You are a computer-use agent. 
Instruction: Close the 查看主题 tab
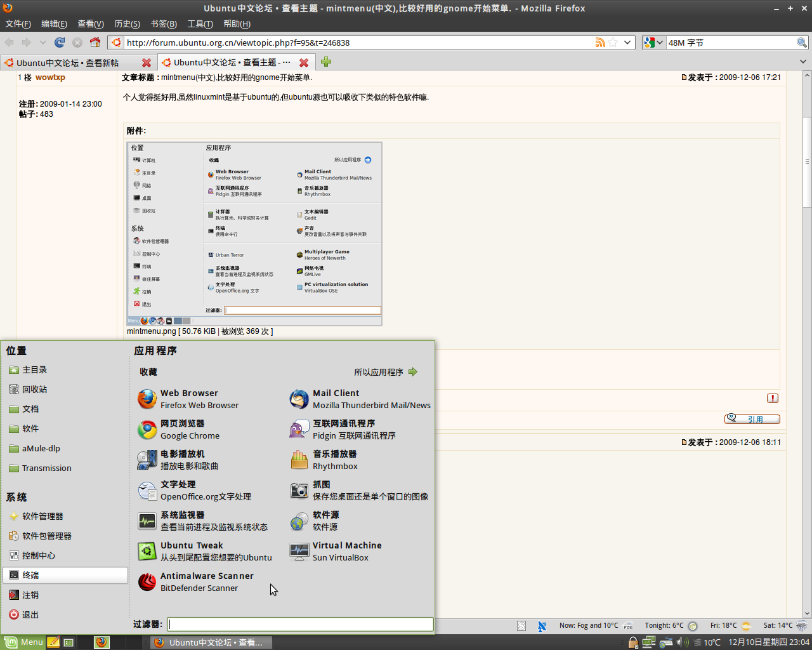304,62
